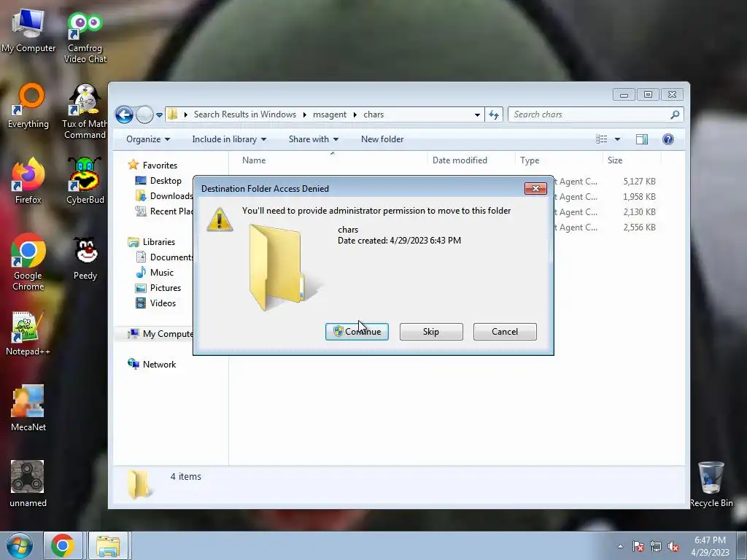
Task: Open the Organize dropdown menu
Action: (x=147, y=139)
